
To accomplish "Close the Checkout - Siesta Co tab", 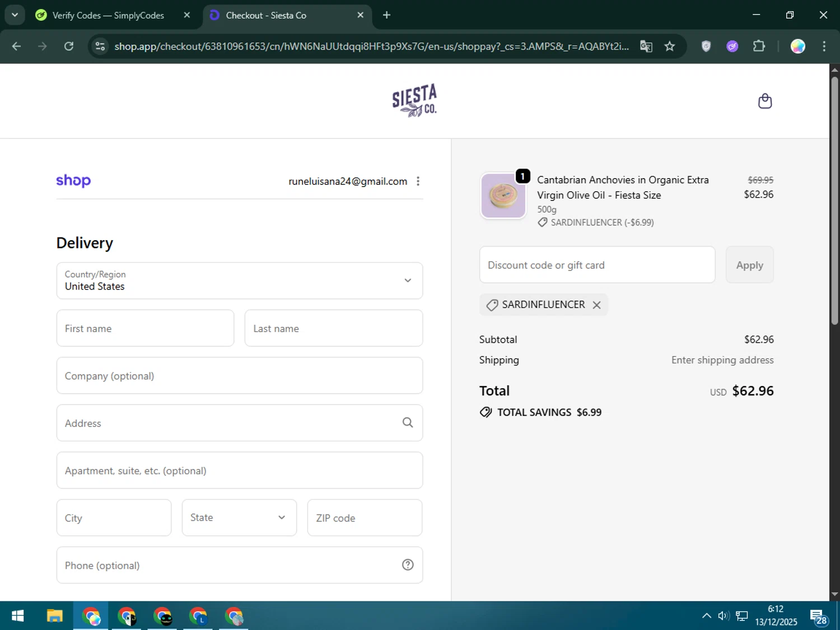I will (361, 15).
